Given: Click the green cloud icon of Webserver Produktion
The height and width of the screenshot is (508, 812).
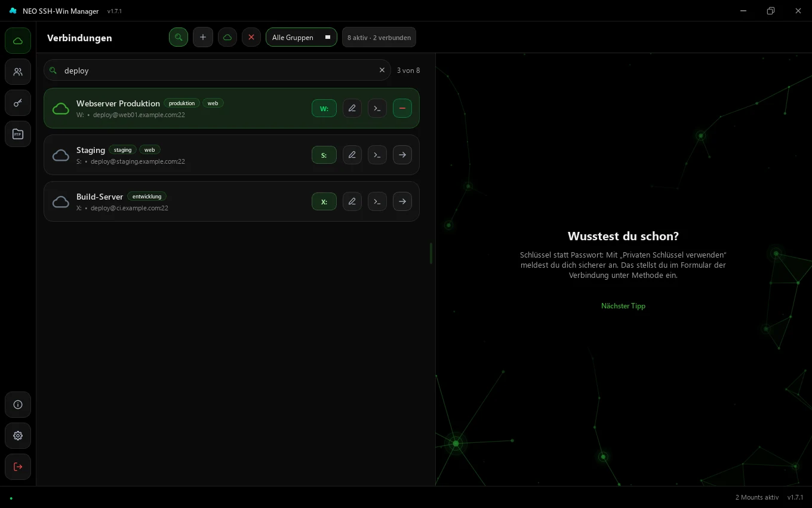Looking at the screenshot, I should 61,109.
